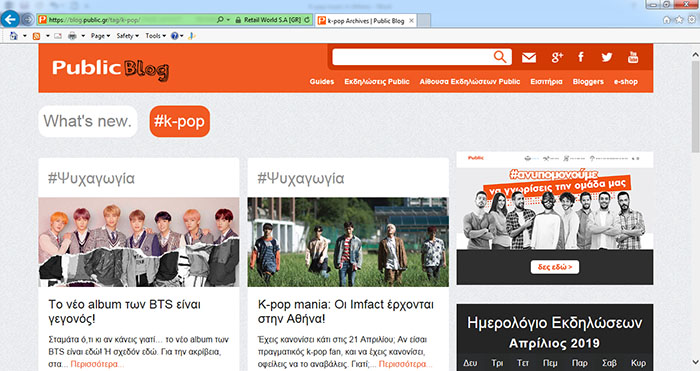
Task: Open Αίθουσα Εκδηλώσεων Public navigation item
Action: 470,81
